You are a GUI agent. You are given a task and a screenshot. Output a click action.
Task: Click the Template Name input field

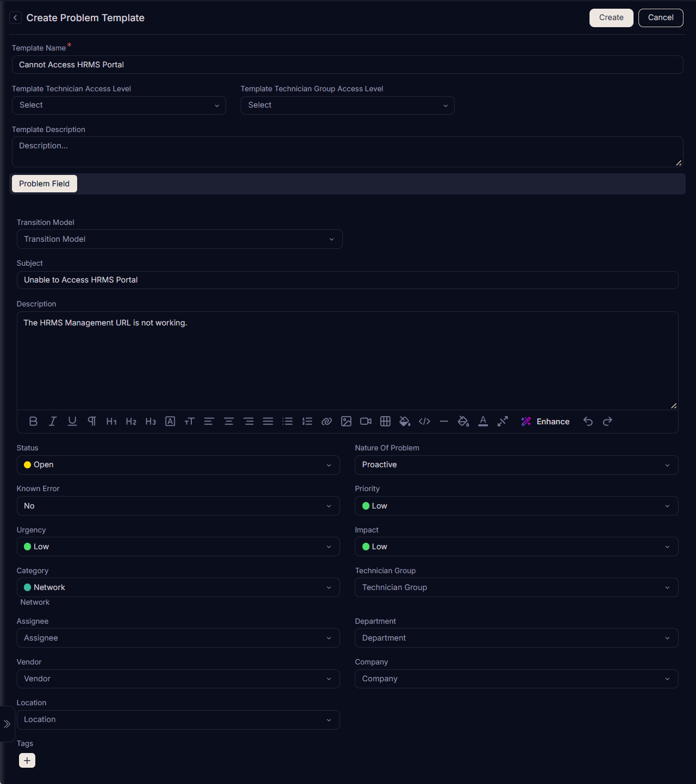click(x=348, y=65)
